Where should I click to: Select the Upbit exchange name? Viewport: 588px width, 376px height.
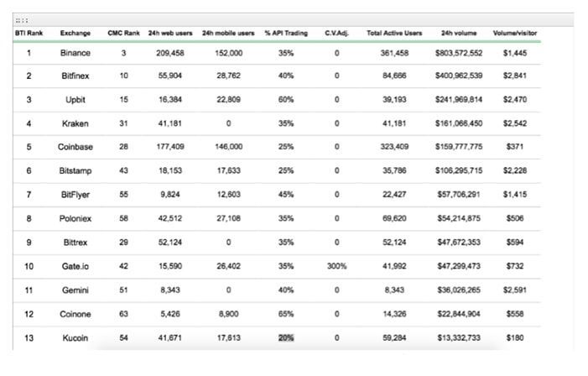click(x=75, y=100)
